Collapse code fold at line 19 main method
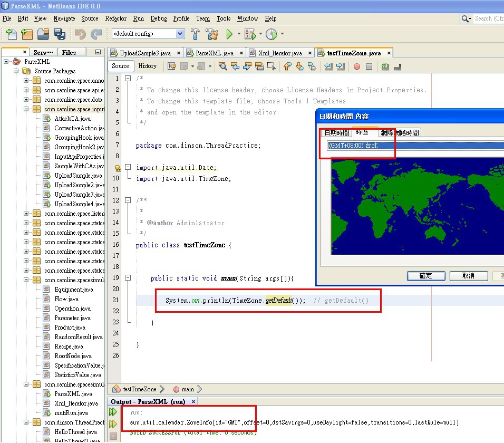Image resolution: width=504 pixels, height=443 pixels. point(128,278)
